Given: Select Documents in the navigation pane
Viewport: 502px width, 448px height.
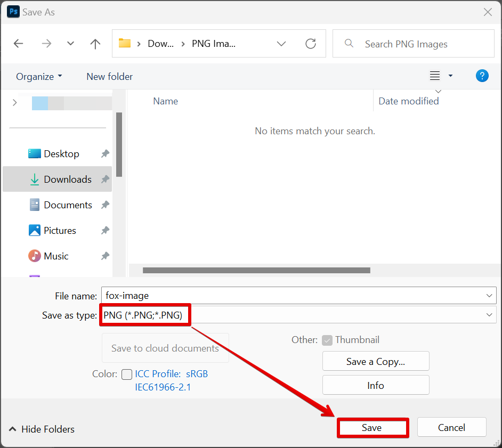Looking at the screenshot, I should [x=68, y=205].
